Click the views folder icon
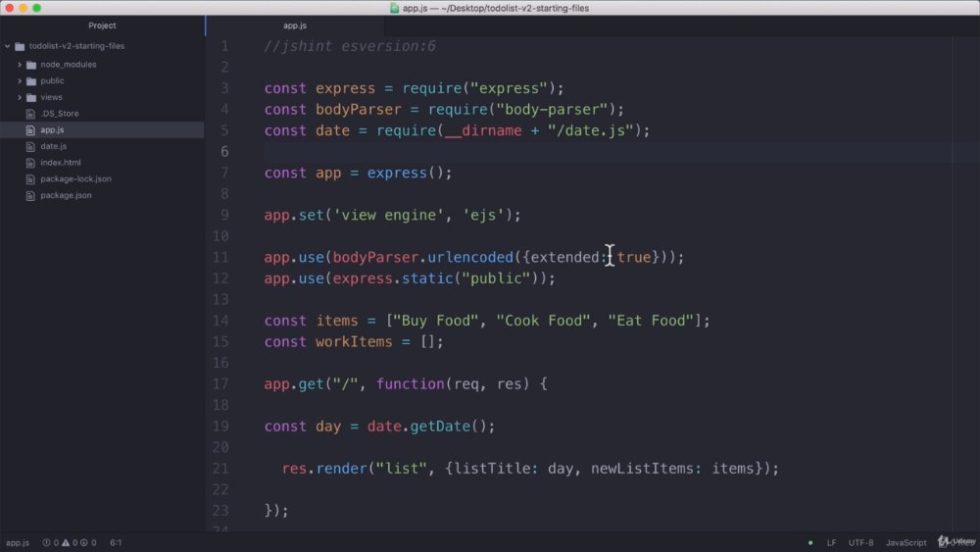Viewport: 980px width, 552px height. pyautogui.click(x=31, y=97)
